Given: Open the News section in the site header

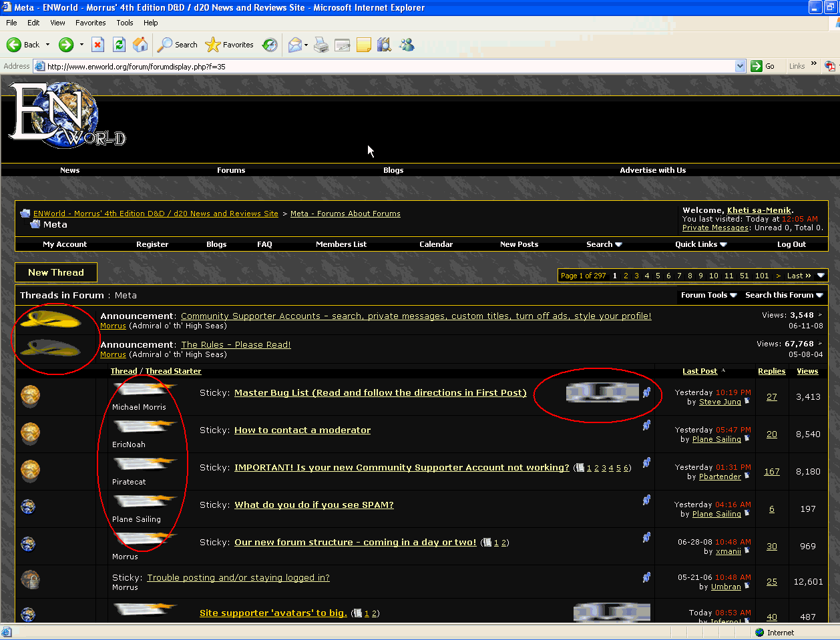Looking at the screenshot, I should [x=69, y=170].
